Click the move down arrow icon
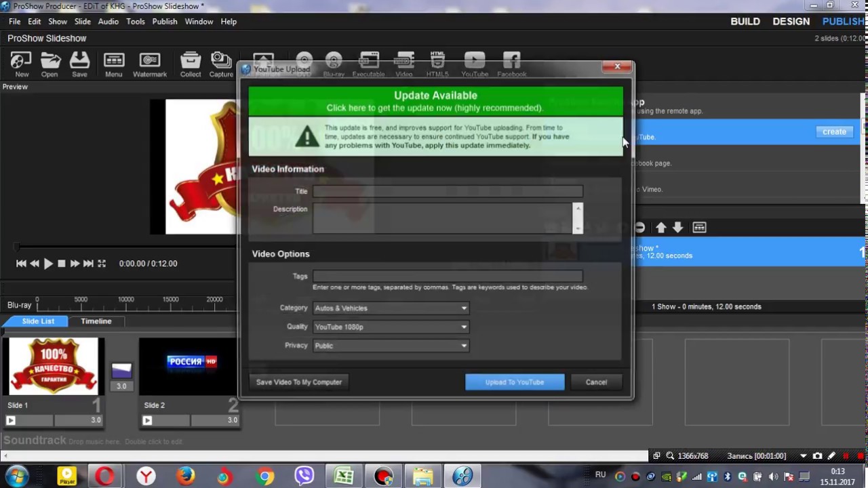868x488 pixels. click(677, 228)
